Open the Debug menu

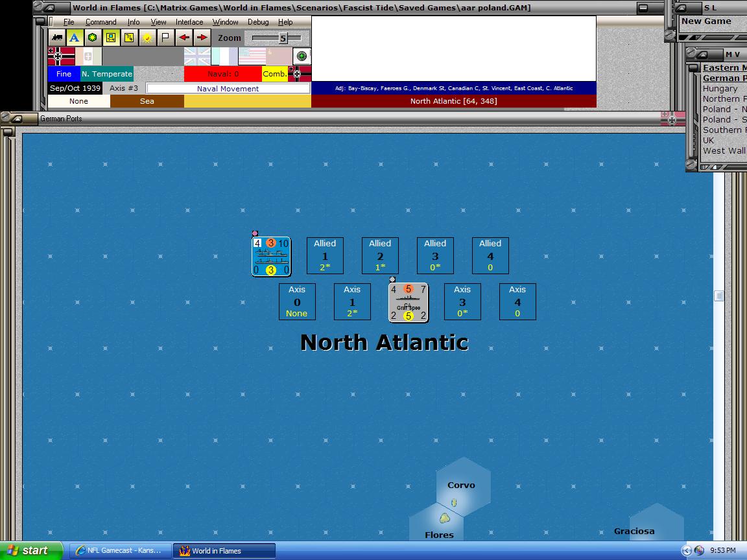tap(257, 22)
